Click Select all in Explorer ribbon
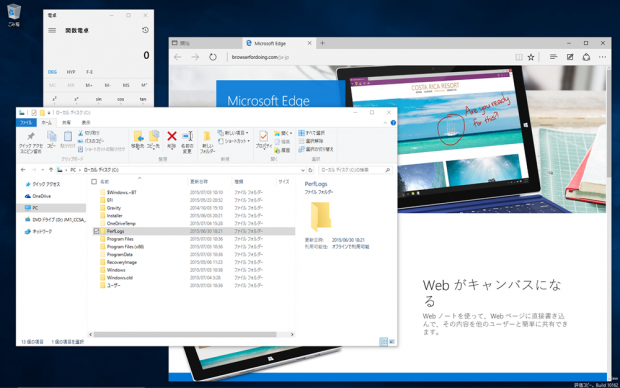Screen dimensions: 620x388 (x=312, y=133)
